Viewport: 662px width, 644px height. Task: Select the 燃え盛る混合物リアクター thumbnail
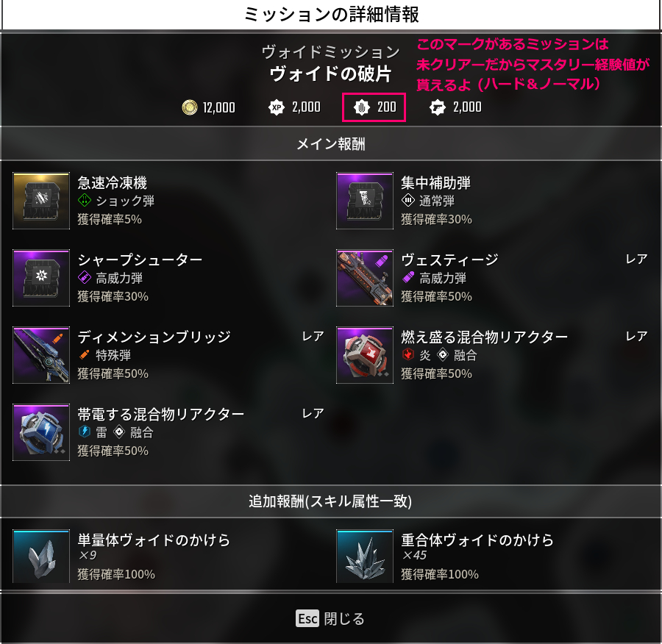tap(365, 355)
